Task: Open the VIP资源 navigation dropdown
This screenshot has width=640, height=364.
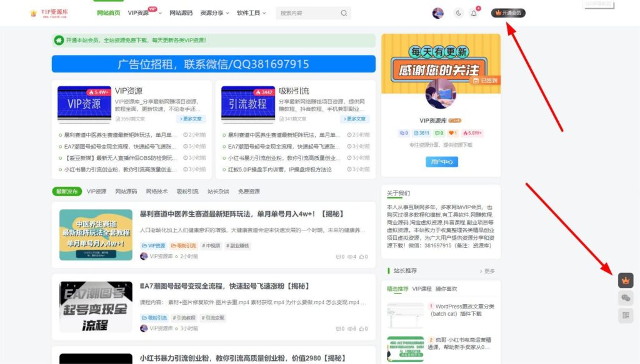Action: pos(139,12)
